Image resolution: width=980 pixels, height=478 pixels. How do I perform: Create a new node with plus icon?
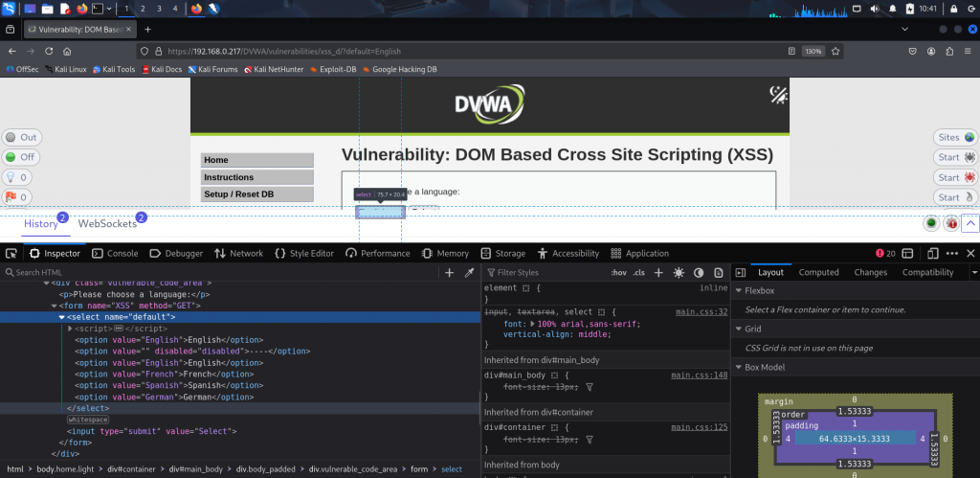coord(449,272)
